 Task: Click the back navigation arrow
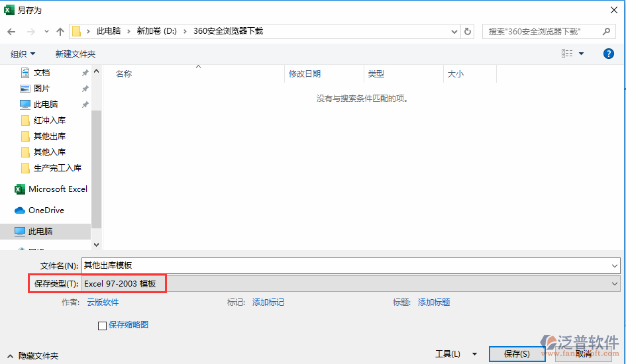click(11, 31)
